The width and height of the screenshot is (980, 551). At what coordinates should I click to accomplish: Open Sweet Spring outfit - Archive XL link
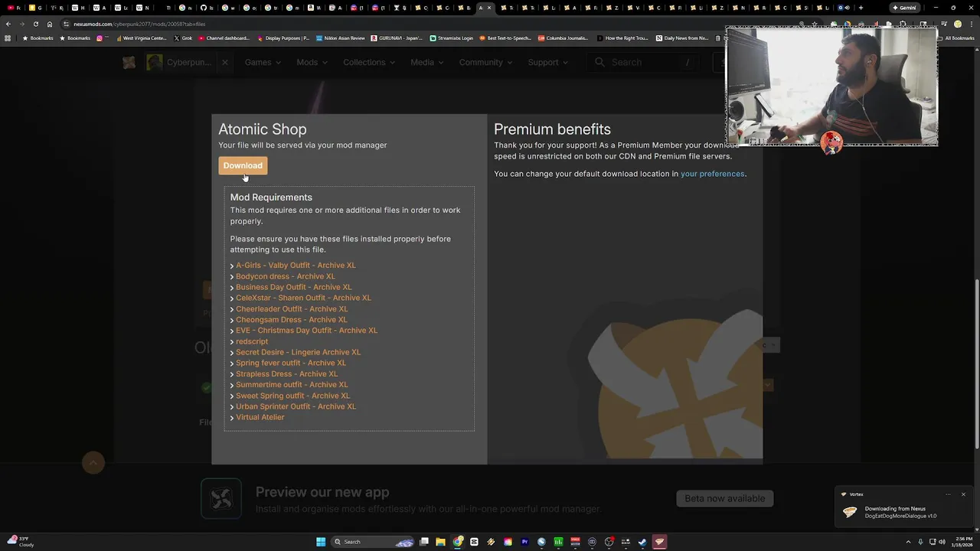click(292, 396)
